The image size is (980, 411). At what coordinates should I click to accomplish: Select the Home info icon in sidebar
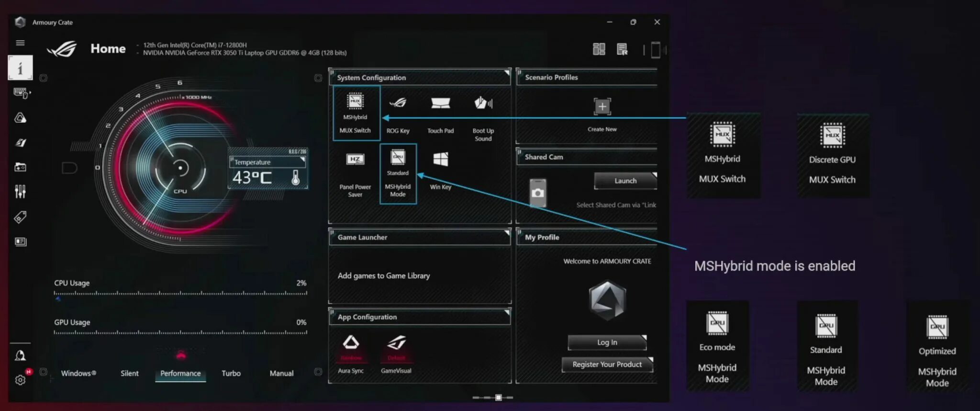(20, 68)
